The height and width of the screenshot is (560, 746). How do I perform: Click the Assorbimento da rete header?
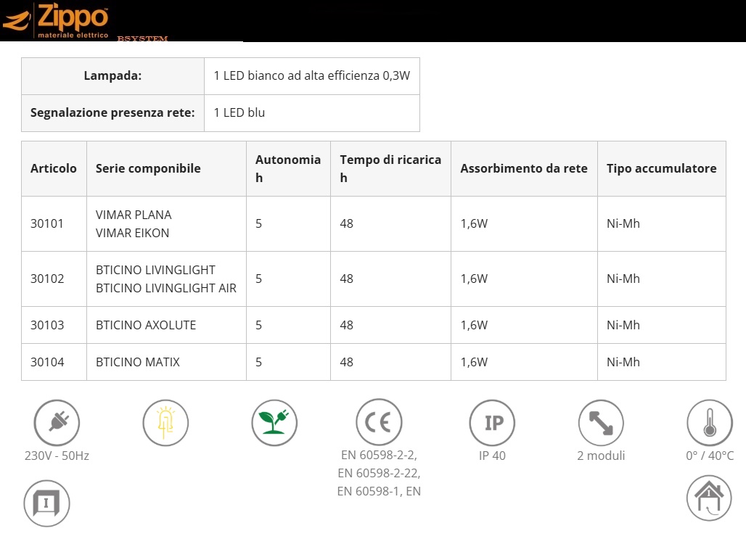click(524, 168)
